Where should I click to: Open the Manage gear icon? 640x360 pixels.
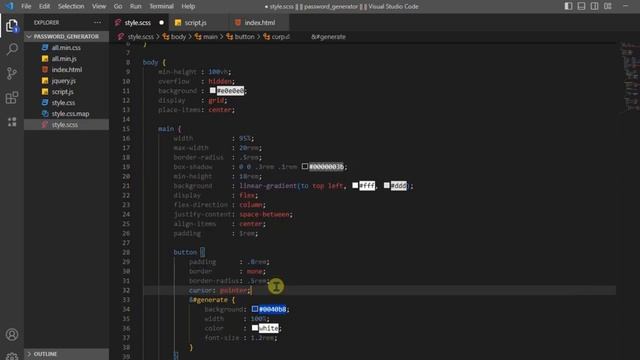12,356
